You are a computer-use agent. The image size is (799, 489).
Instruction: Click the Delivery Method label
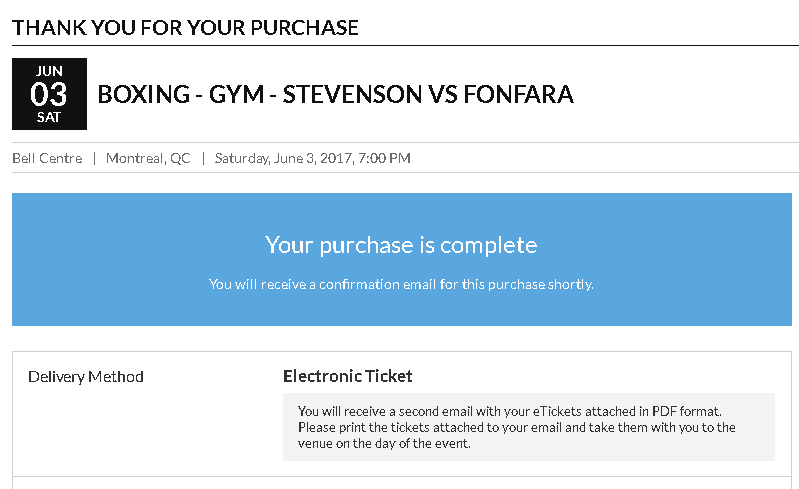pyautogui.click(x=86, y=377)
